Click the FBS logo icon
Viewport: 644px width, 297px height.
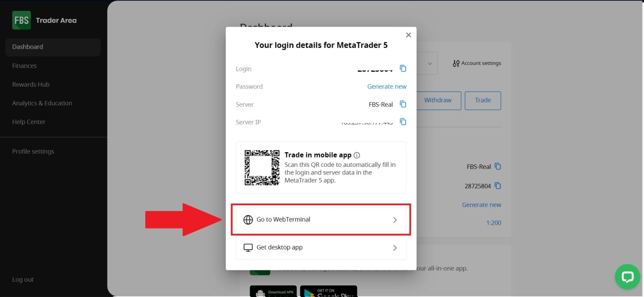coord(21,20)
